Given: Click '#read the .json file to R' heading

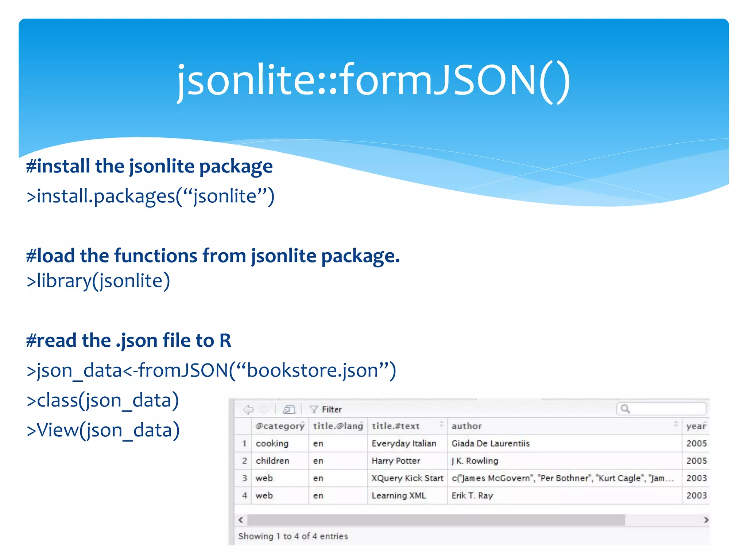Looking at the screenshot, I should 128,341.
